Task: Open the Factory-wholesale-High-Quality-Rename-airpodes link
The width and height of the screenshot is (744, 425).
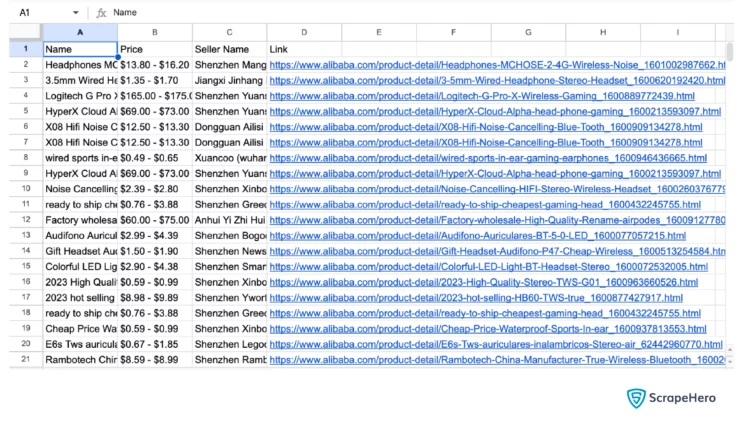Action: 497,220
